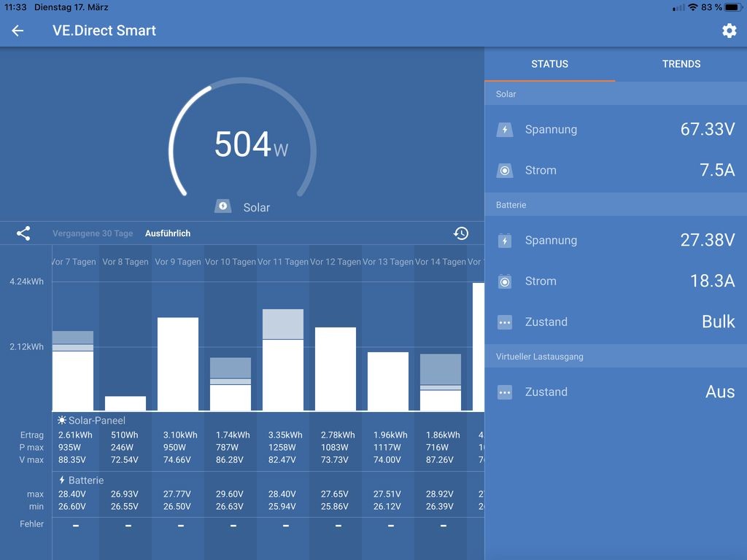Image resolution: width=747 pixels, height=560 pixels.
Task: Tap the Bulk charge state value
Action: click(719, 322)
